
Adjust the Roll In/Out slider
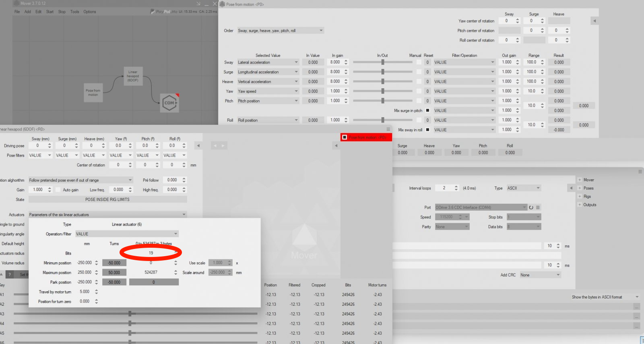pyautogui.click(x=383, y=120)
